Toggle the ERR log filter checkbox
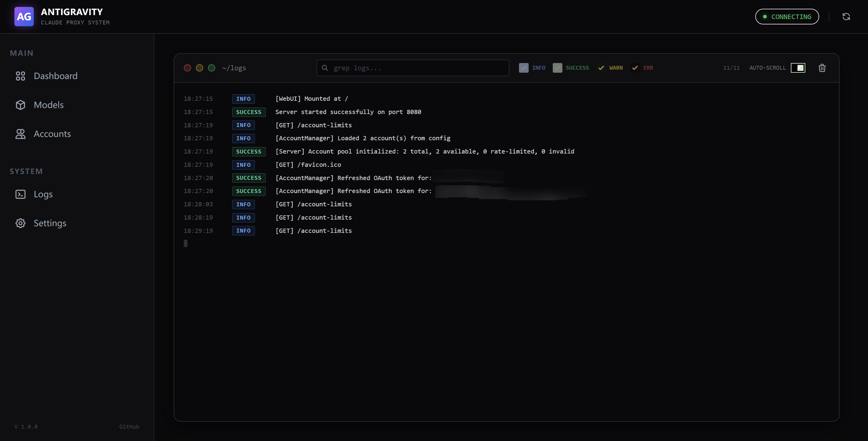This screenshot has width=868, height=441. pos(635,68)
